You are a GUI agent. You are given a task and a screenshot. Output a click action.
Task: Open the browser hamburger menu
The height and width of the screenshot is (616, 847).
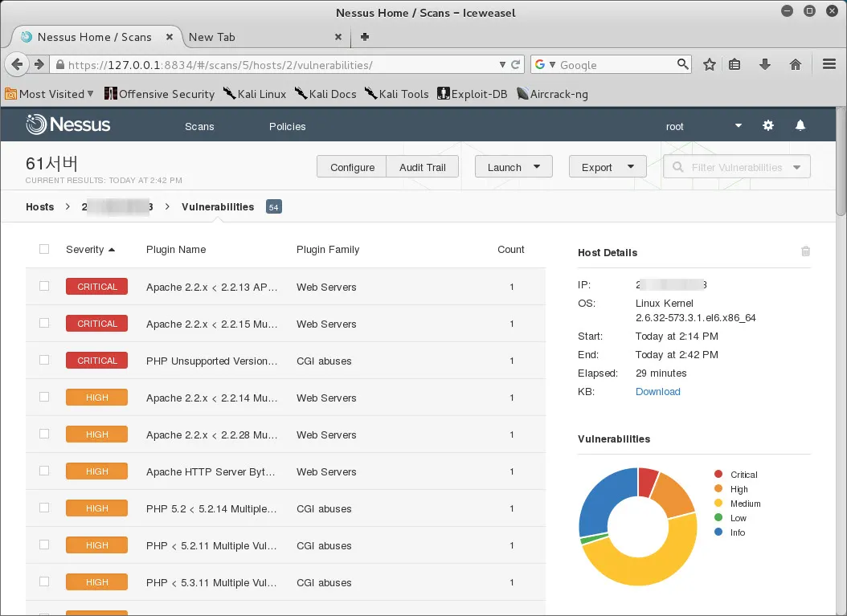830,65
